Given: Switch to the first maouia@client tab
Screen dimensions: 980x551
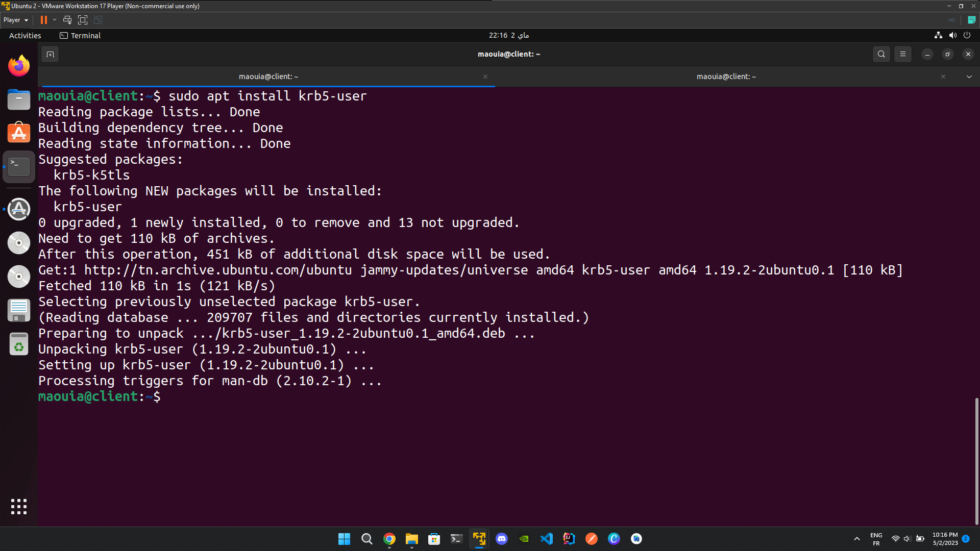Looking at the screenshot, I should [268, 77].
